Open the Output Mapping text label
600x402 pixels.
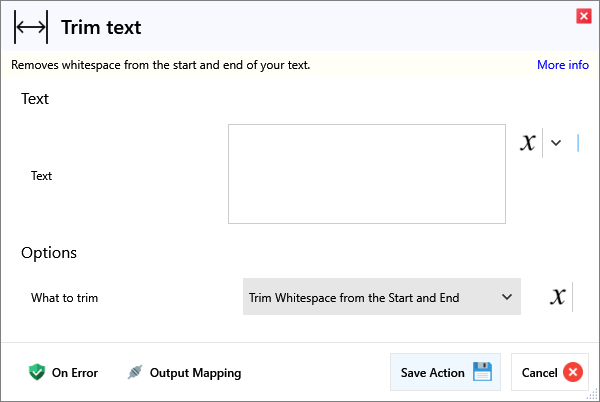(x=195, y=373)
